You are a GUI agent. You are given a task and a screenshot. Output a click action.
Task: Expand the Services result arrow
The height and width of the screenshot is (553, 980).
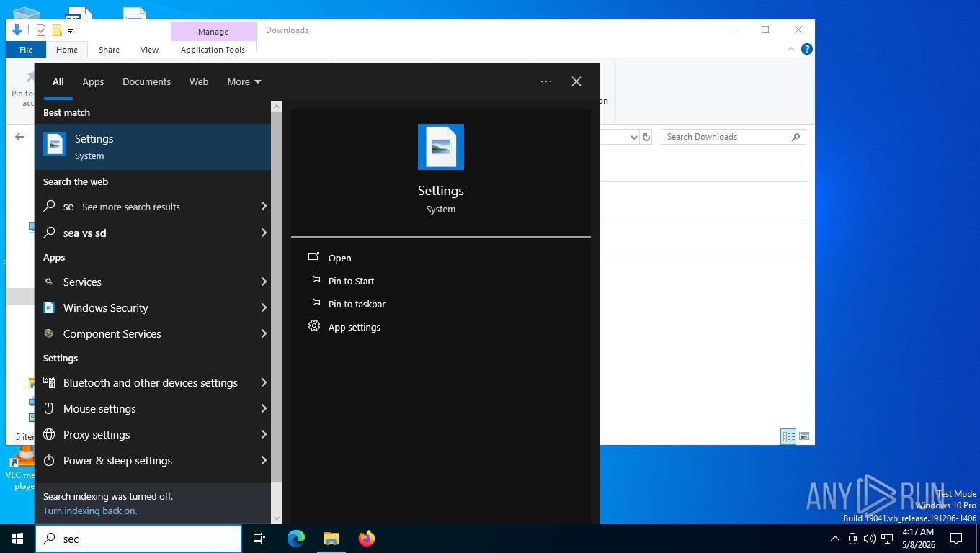pos(264,282)
